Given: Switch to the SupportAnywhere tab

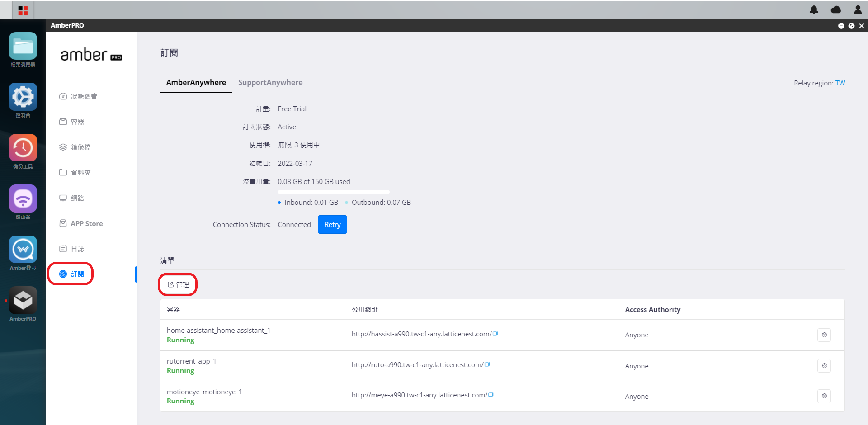Looking at the screenshot, I should point(270,82).
